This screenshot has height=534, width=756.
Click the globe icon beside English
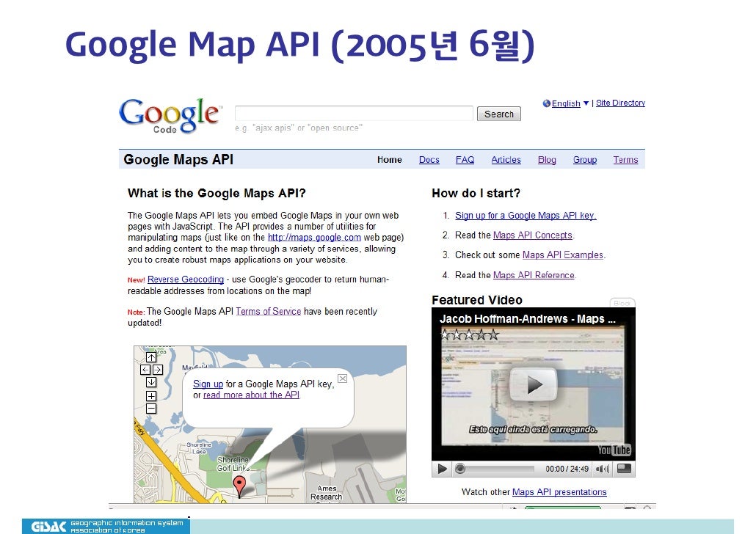[546, 103]
